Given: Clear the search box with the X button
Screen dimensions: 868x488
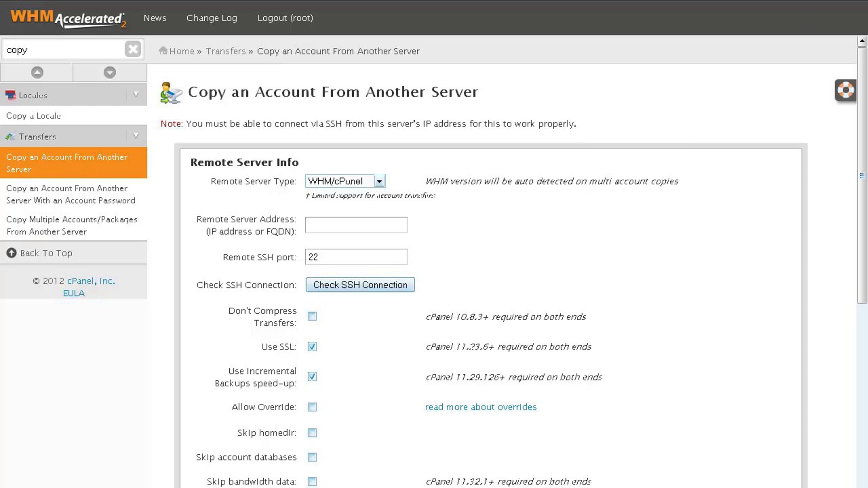Looking at the screenshot, I should [133, 49].
